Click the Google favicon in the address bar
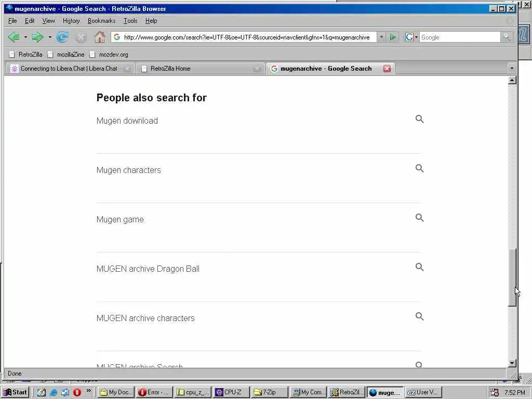Viewport: 532px width, 399px height. [x=117, y=37]
